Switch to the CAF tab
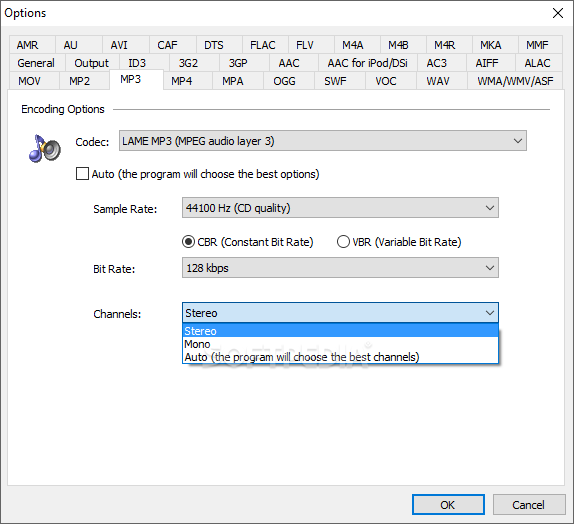The width and height of the screenshot is (574, 524). coord(173,45)
